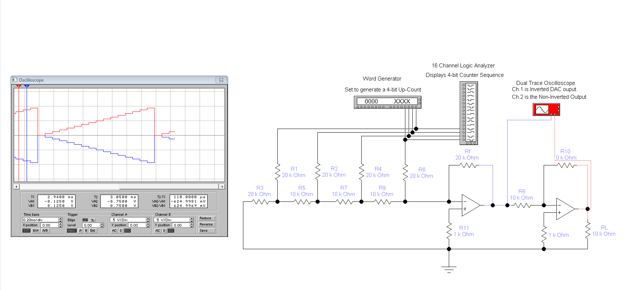Image resolution: width=644 pixels, height=290 pixels.
Task: Adjust the time base X position spinner
Action: [61, 225]
